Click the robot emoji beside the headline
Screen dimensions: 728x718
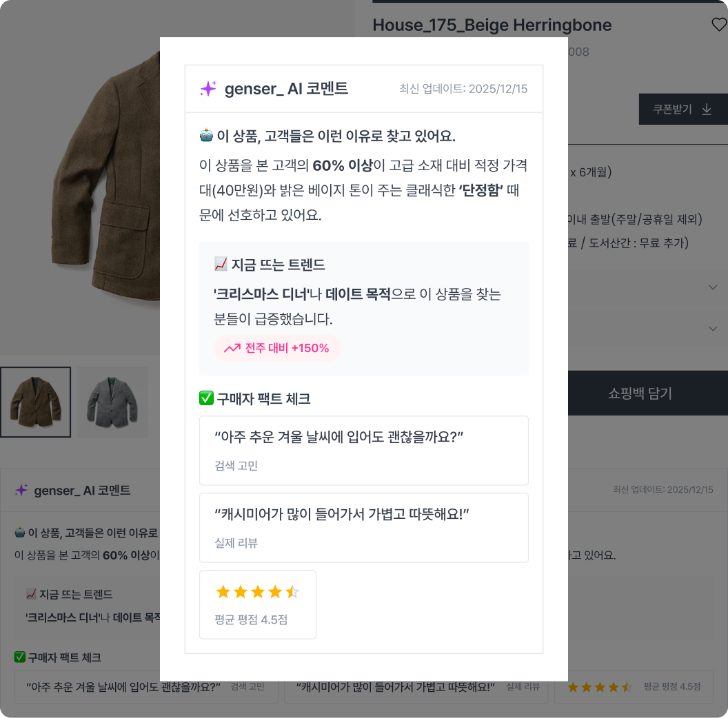pos(206,135)
